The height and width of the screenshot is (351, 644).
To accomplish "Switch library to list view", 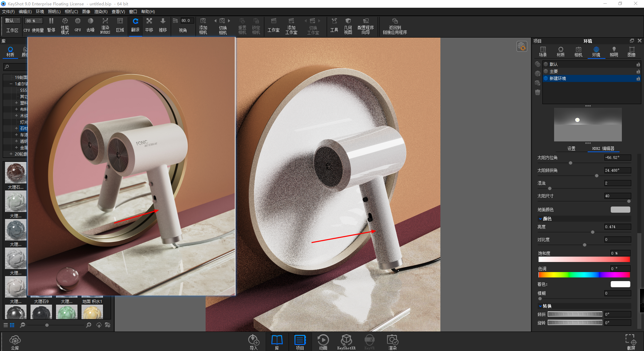I will point(5,325).
